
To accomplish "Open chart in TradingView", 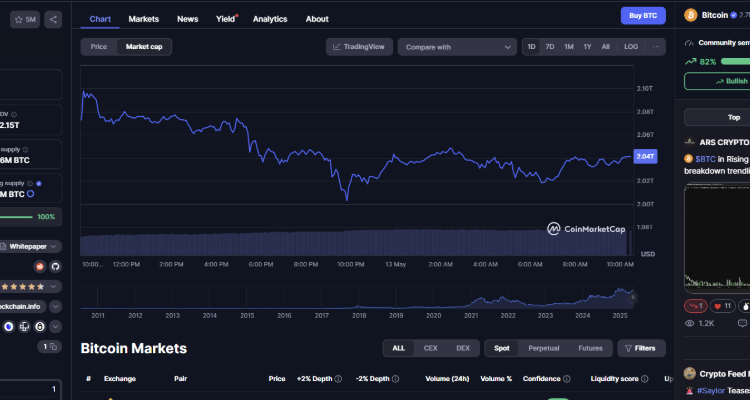I will click(x=359, y=47).
